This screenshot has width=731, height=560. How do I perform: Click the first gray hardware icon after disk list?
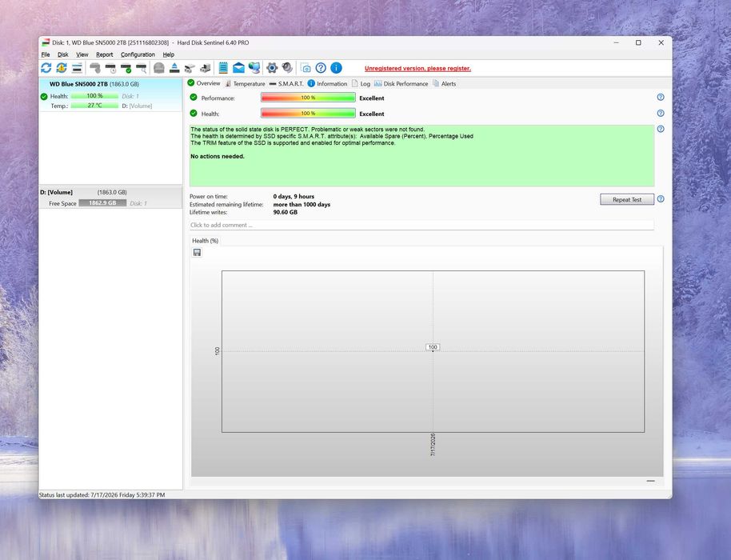[95, 68]
